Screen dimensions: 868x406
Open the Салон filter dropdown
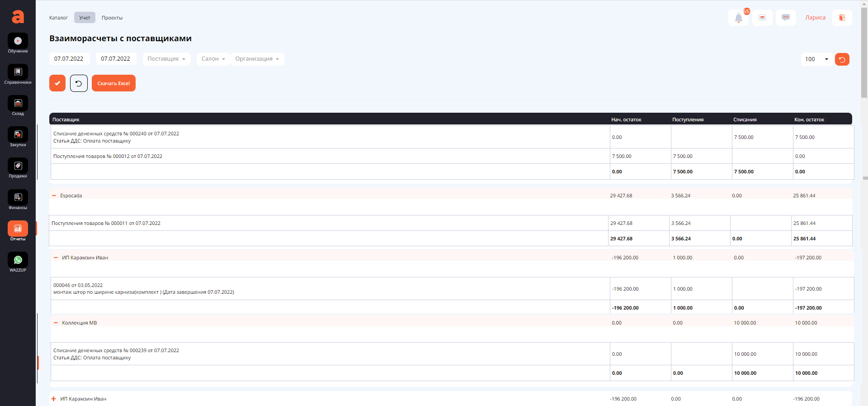pyautogui.click(x=213, y=59)
